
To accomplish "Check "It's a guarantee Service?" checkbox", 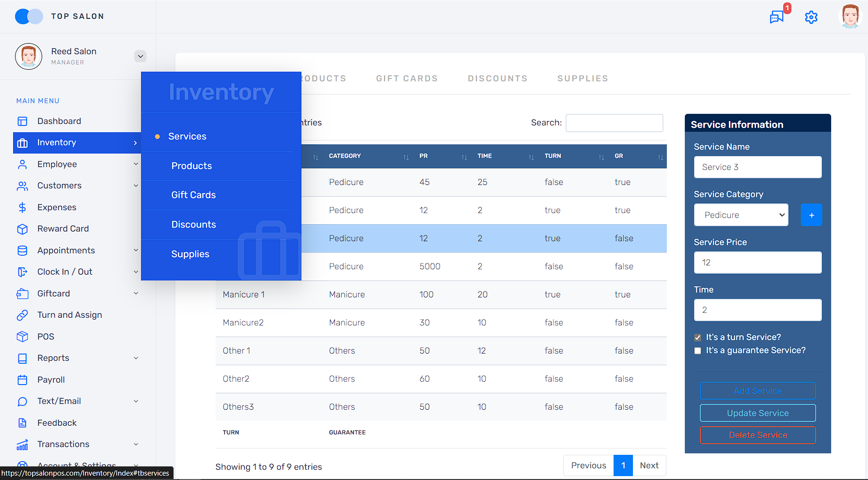I will (697, 351).
